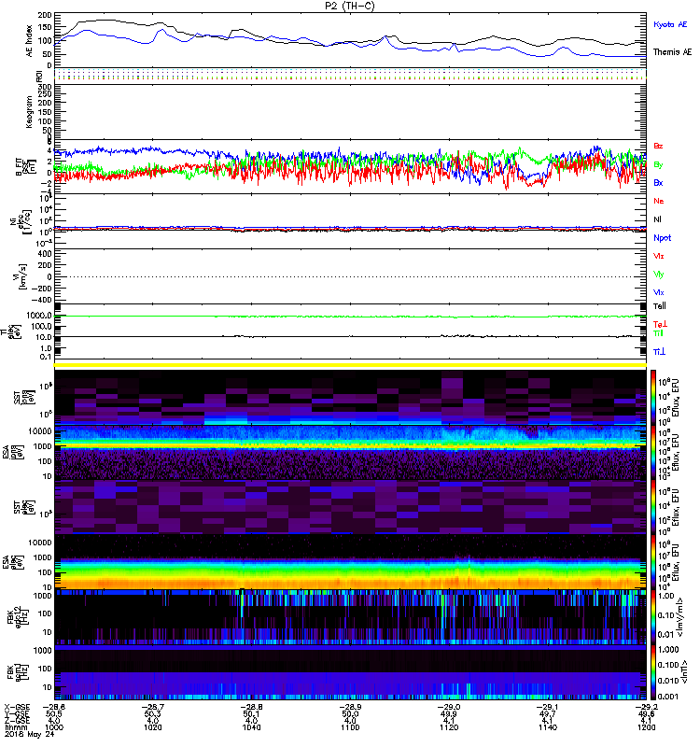Select the blue "Ti⊥" temperature legend label

click(x=660, y=352)
